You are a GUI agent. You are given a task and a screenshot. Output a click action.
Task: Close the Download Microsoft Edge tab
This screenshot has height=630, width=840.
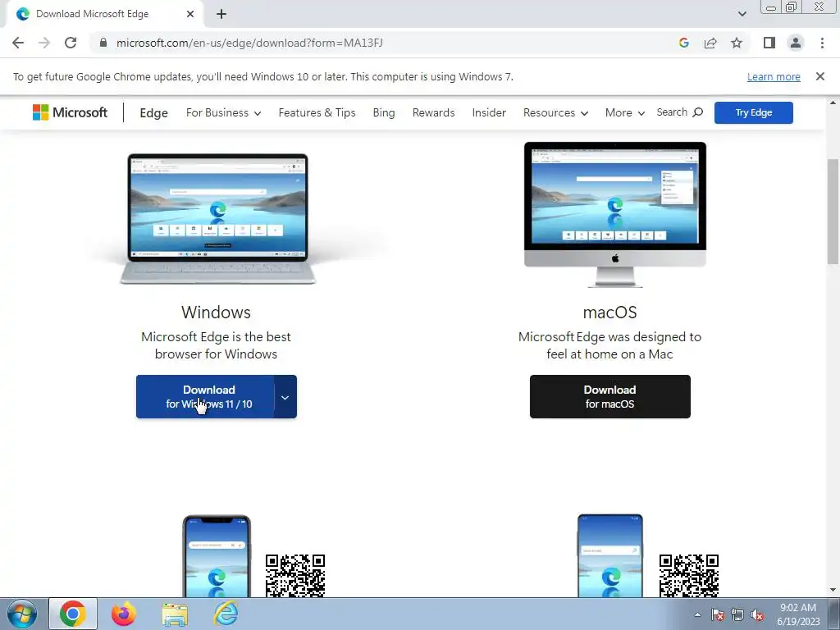pyautogui.click(x=190, y=14)
